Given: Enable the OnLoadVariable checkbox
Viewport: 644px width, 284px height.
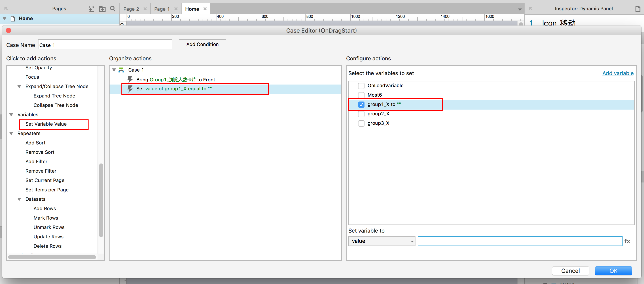Looking at the screenshot, I should (x=361, y=86).
